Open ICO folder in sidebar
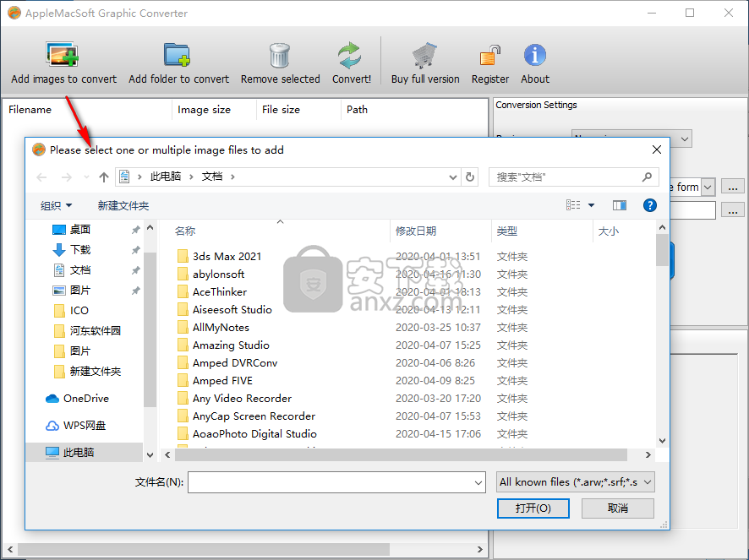This screenshot has width=749, height=560. pyautogui.click(x=79, y=311)
